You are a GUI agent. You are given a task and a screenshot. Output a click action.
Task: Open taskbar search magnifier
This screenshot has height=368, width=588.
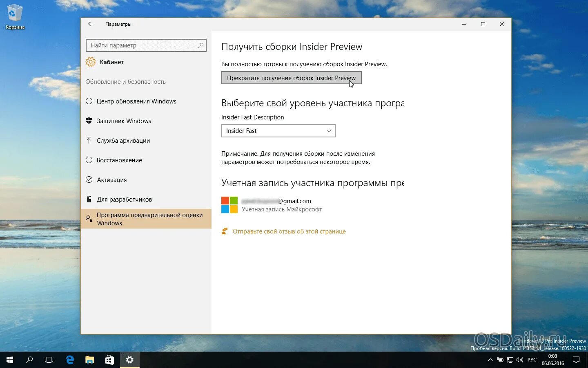pos(29,360)
